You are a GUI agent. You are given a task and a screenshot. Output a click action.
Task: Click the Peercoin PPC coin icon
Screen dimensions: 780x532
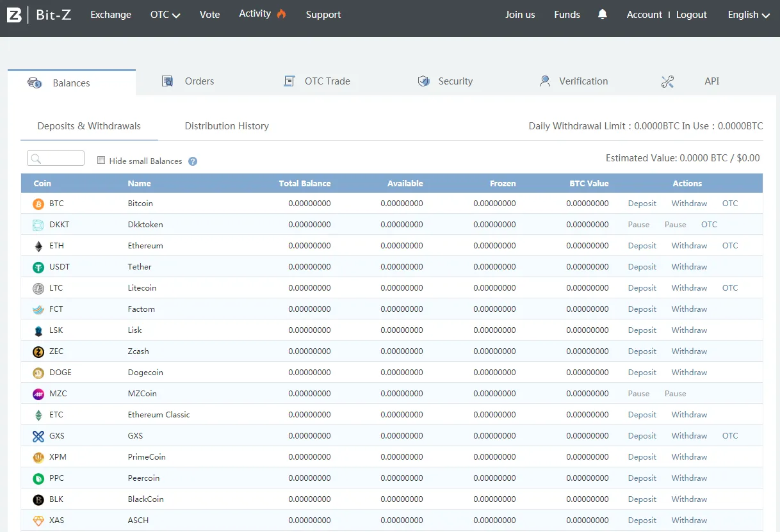click(x=38, y=478)
